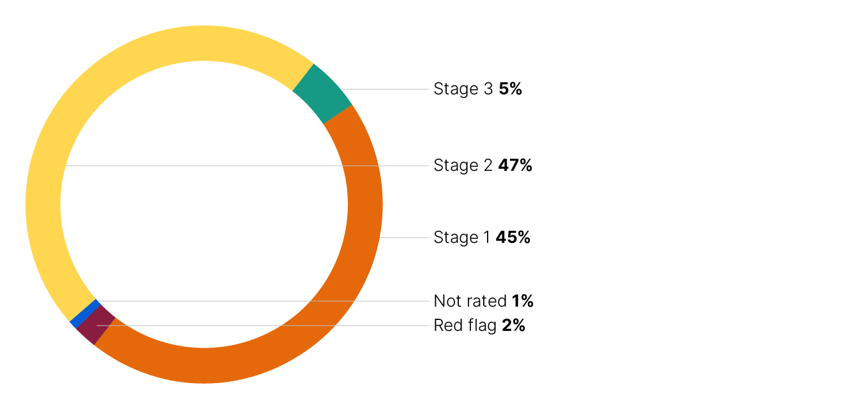Select the teal Stage 3 donut segment
Viewport: 868px width, 408px height.
[x=322, y=94]
